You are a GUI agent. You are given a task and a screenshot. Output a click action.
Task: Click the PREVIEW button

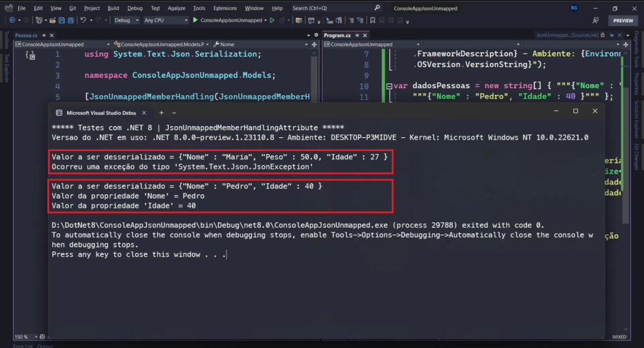[x=623, y=20]
